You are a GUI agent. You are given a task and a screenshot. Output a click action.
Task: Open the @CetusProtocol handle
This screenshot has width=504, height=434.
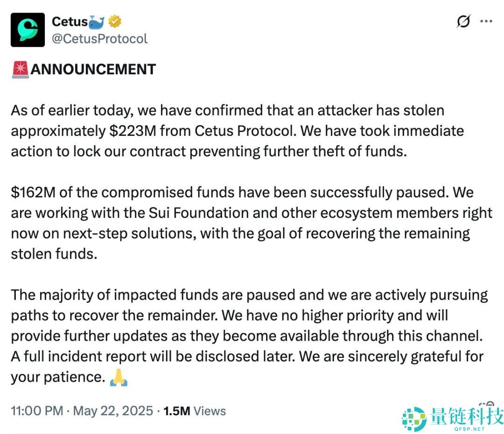tap(99, 39)
